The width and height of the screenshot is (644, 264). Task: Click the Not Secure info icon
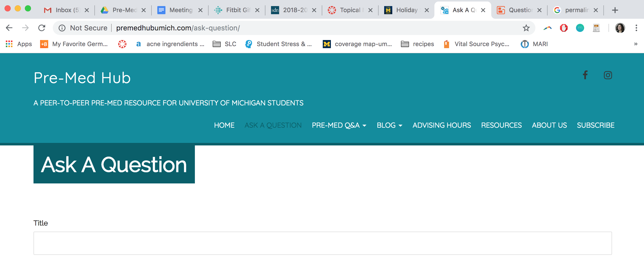point(62,28)
